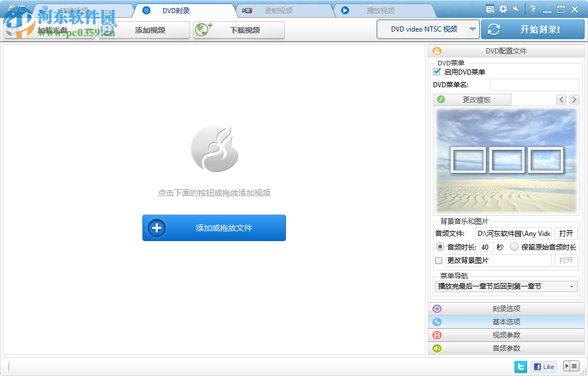Click inside the DVD菜单名 input field
Image resolution: width=588 pixels, height=376 pixels.
click(x=534, y=84)
